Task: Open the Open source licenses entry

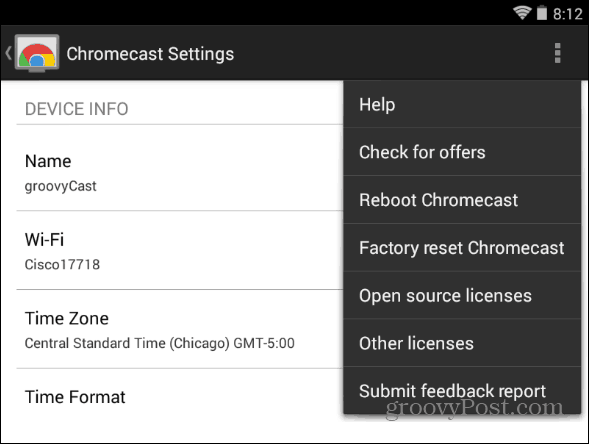Action: click(462, 295)
